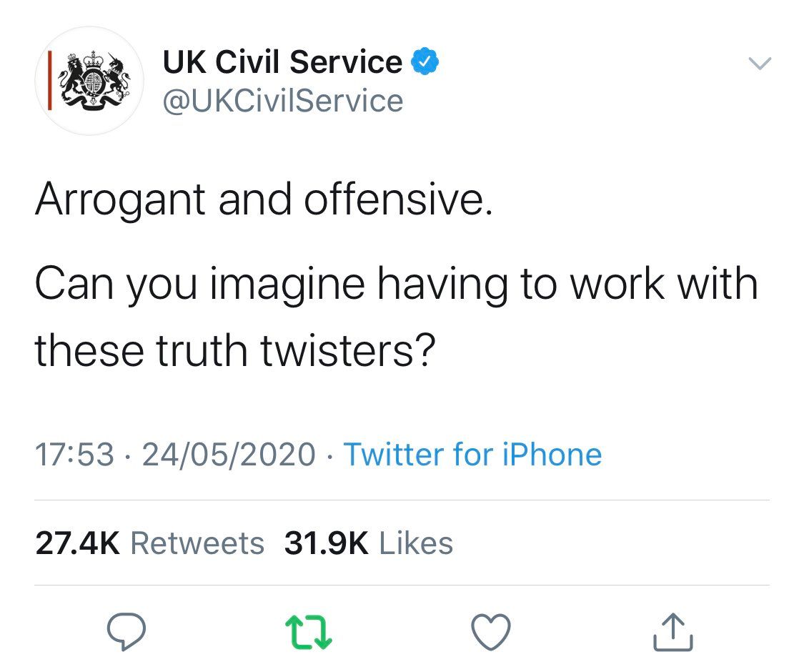Screen dimensions: 804x672
Task: Like the tweet with the heart icon
Action: click(x=492, y=632)
